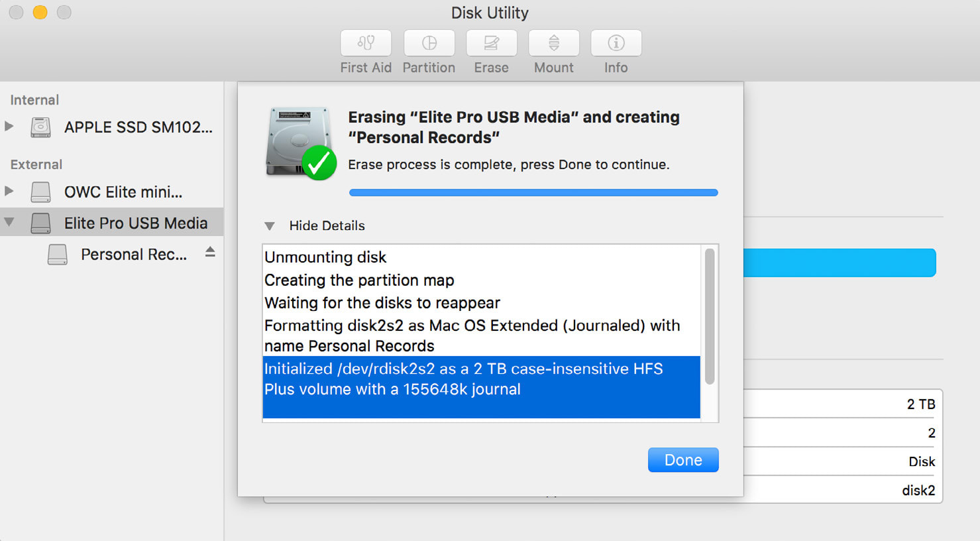Select Personal Records volume in sidebar
Image resolution: width=980 pixels, height=541 pixels.
pyautogui.click(x=133, y=255)
